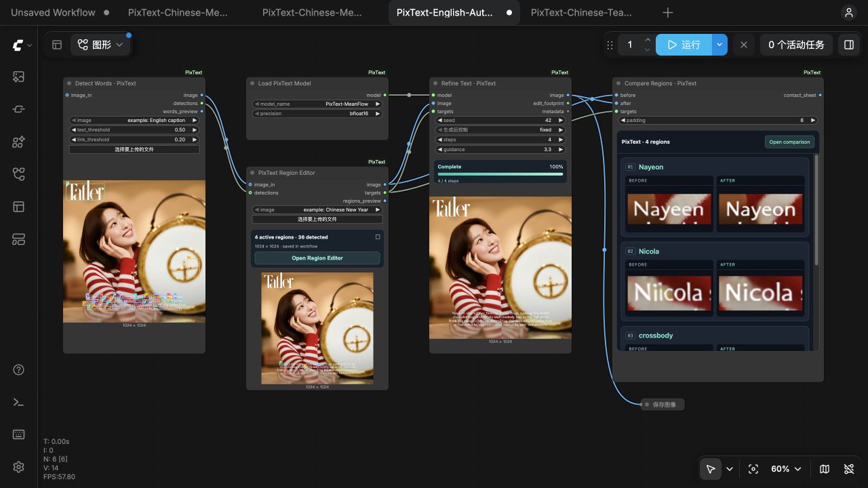
Task: Expand the run options dropdown arrow
Action: coord(719,45)
